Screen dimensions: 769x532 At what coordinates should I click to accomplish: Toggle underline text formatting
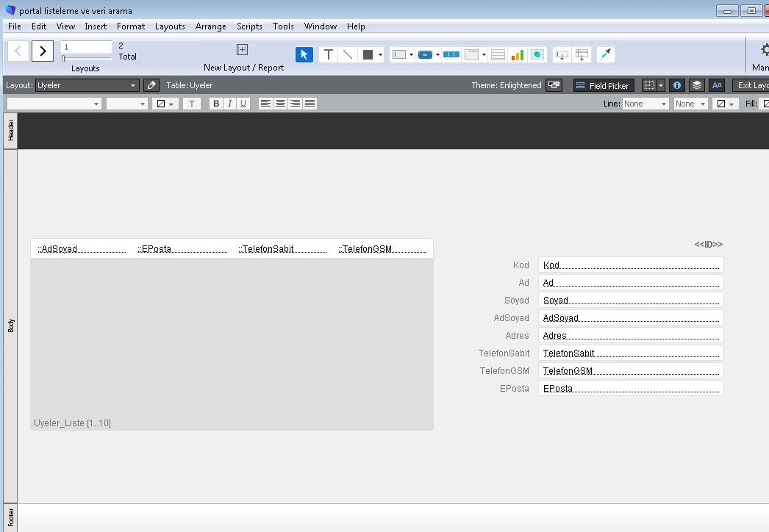[243, 104]
